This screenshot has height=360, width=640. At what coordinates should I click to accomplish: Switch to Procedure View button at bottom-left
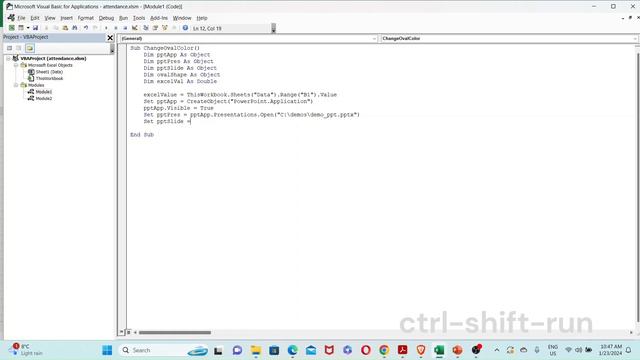click(x=121, y=332)
